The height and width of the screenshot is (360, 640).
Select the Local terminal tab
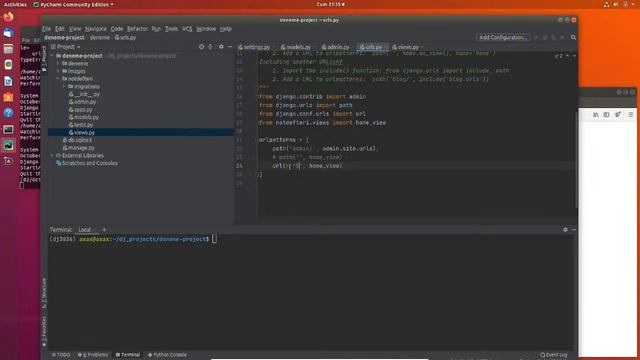click(85, 230)
